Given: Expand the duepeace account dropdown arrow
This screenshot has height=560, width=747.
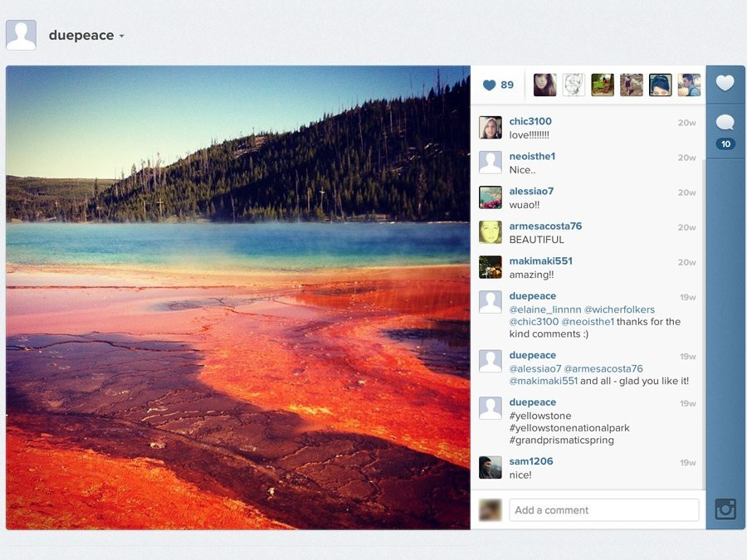Looking at the screenshot, I should 122,37.
